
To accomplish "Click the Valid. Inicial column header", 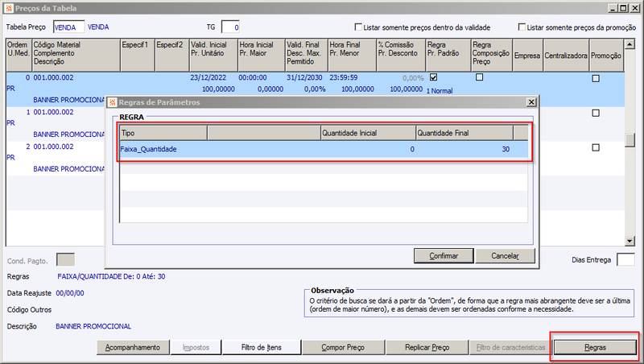I will (213, 56).
